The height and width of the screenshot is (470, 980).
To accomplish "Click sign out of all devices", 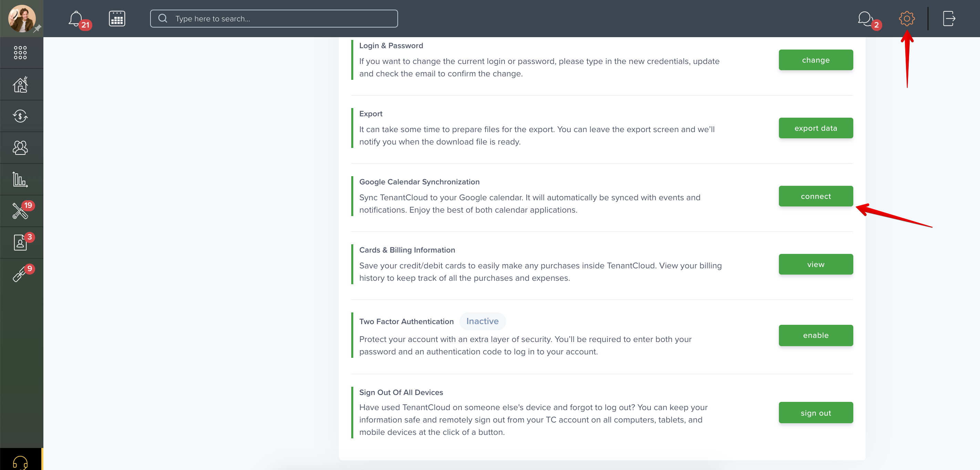I will (816, 413).
